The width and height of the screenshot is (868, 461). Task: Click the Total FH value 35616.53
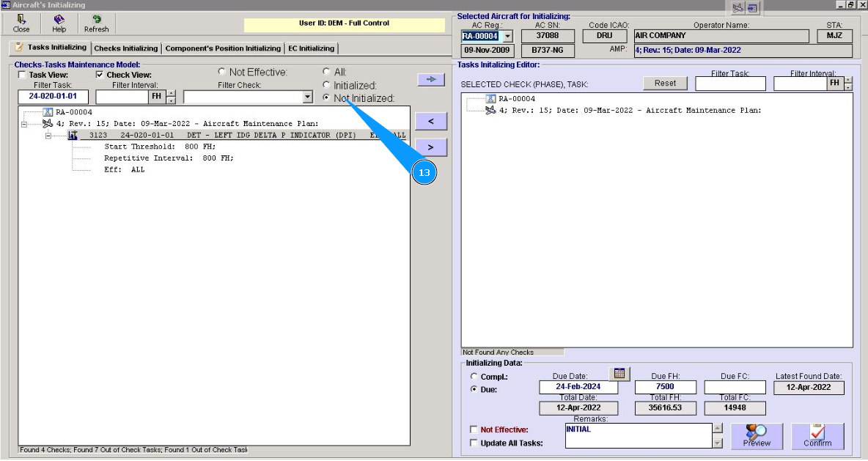pyautogui.click(x=665, y=408)
